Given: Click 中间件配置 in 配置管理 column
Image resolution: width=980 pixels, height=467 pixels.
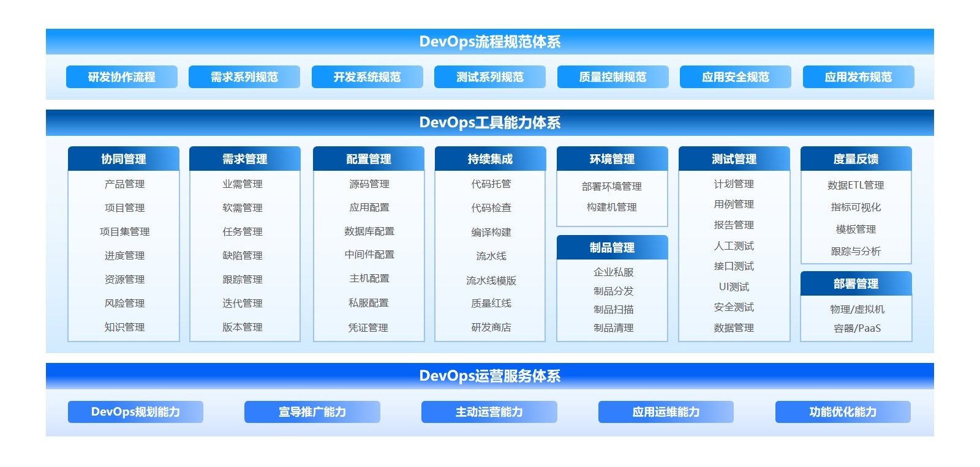Looking at the screenshot, I should pos(369,255).
